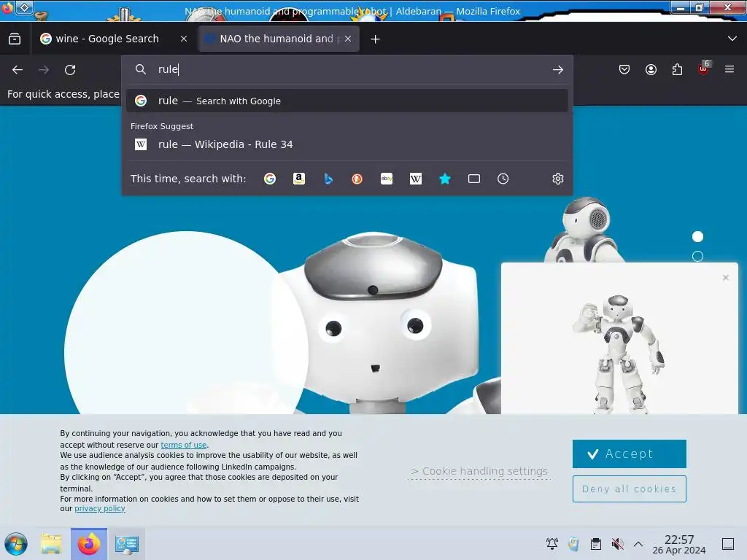
Task: Open uBlock Origin extension icon
Action: pyautogui.click(x=704, y=69)
